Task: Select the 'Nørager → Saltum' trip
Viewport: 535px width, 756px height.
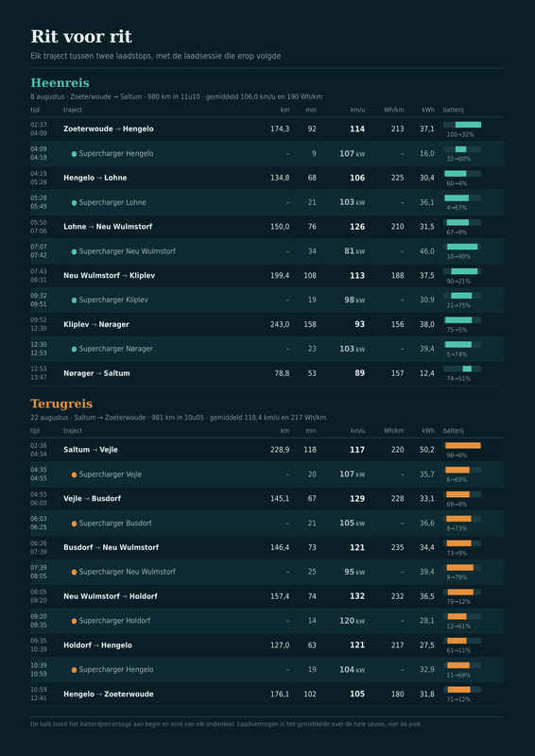Action: pos(267,373)
